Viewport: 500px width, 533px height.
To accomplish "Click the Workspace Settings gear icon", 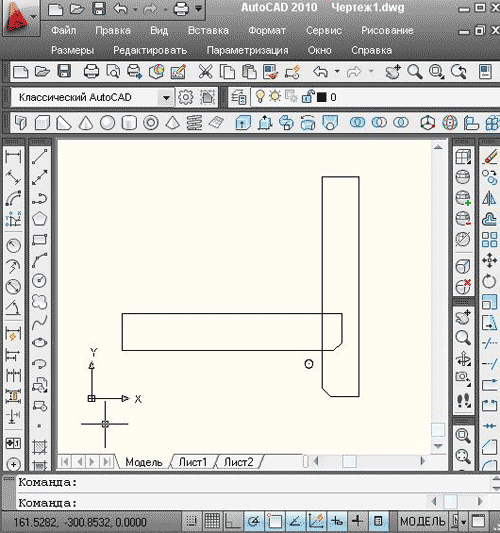I will coord(186,98).
